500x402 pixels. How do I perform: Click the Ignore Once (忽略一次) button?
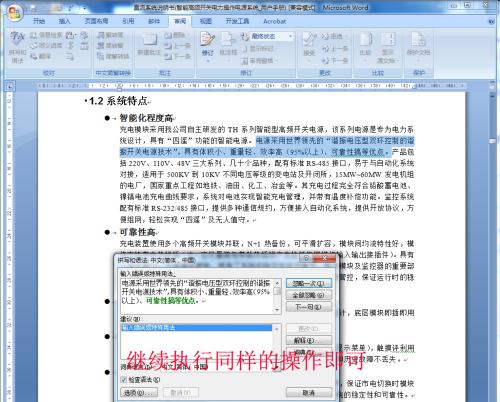coord(309,284)
